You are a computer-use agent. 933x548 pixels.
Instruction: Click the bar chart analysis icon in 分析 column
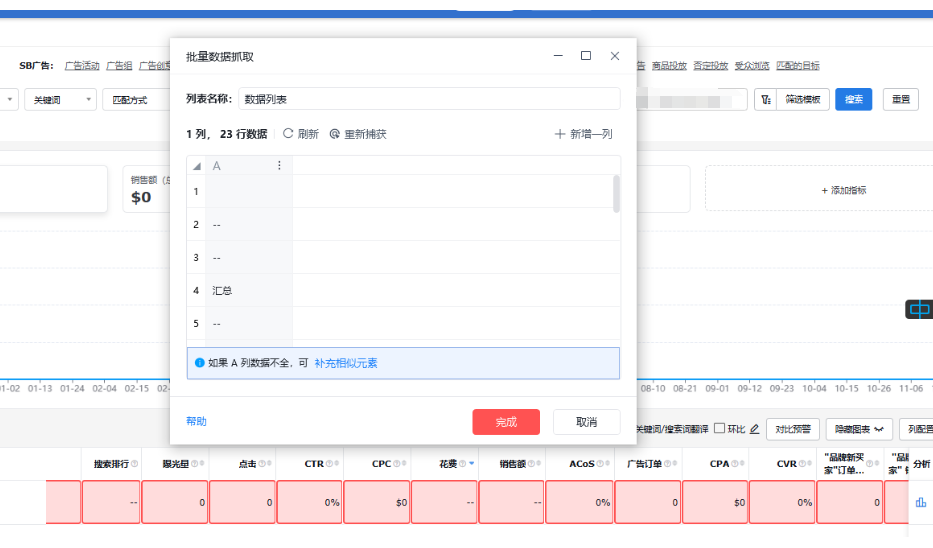[921, 503]
